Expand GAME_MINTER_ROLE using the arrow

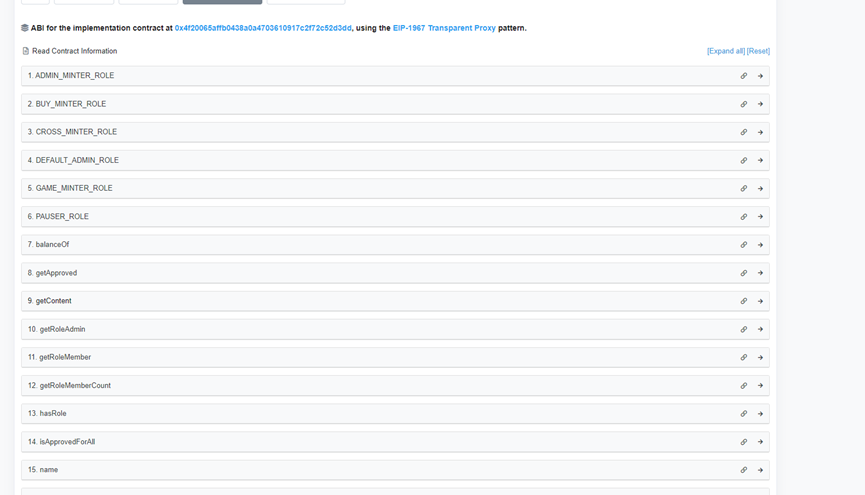coord(760,188)
